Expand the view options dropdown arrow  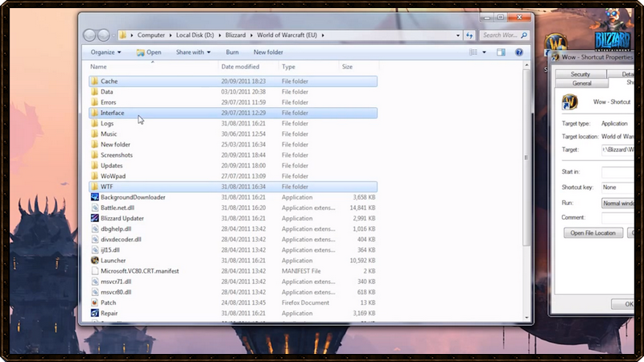click(484, 52)
